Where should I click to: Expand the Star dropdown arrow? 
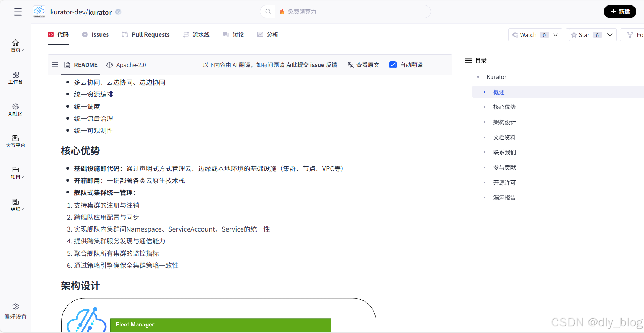point(610,35)
